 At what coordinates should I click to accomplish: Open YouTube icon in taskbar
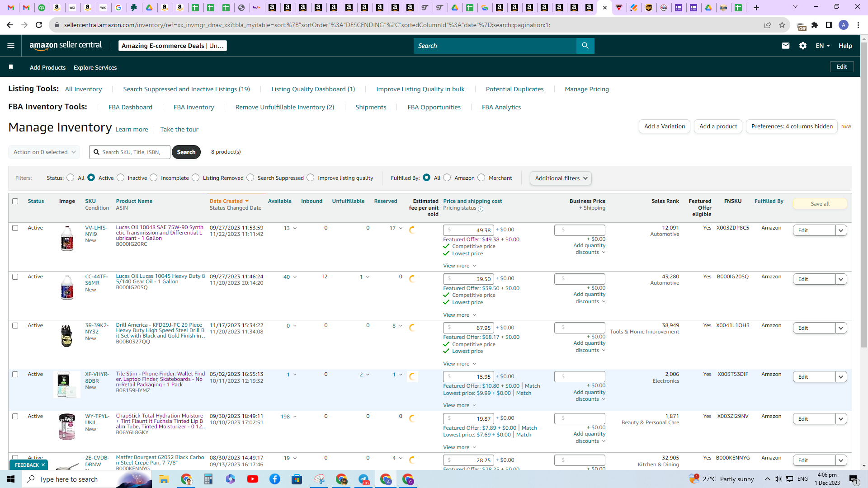tap(253, 479)
